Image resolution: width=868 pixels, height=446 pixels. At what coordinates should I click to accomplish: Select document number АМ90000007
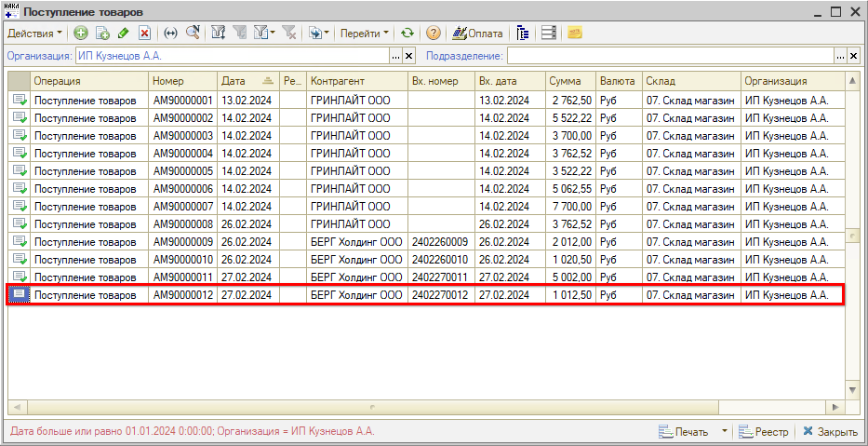(x=182, y=207)
